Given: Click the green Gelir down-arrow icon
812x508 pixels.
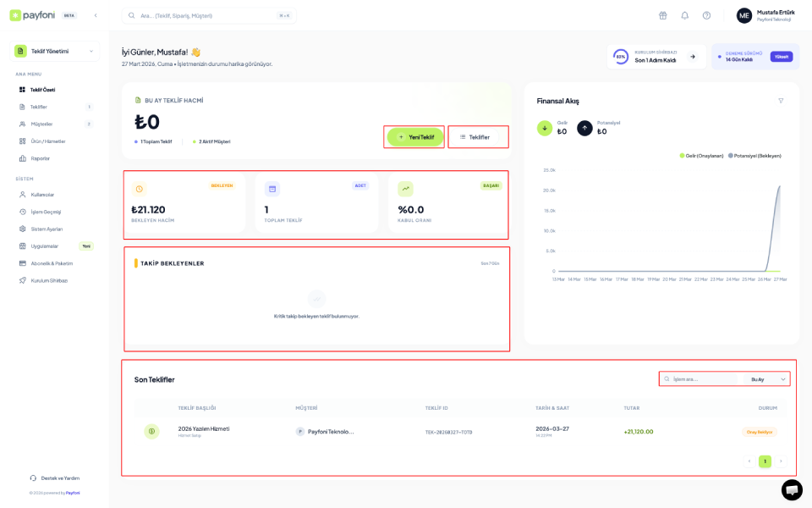Looking at the screenshot, I should pyautogui.click(x=545, y=128).
